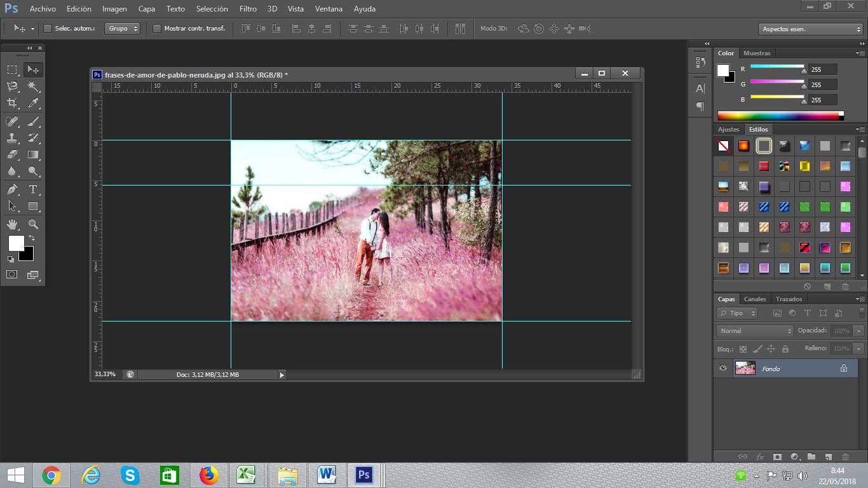
Task: Open the Normal blend mode dropdown
Action: (755, 331)
